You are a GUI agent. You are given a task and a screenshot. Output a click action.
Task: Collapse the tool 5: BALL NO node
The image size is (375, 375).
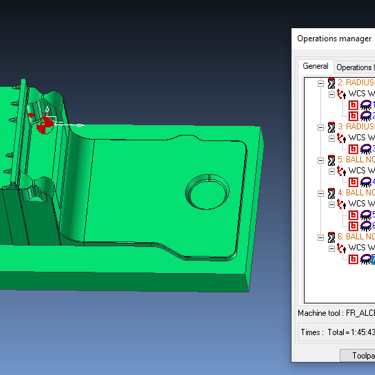click(x=321, y=160)
